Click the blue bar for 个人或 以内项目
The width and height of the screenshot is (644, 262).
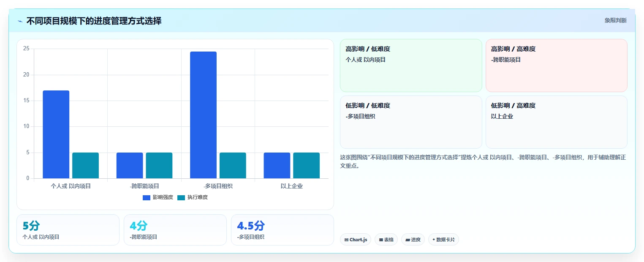pyautogui.click(x=56, y=134)
